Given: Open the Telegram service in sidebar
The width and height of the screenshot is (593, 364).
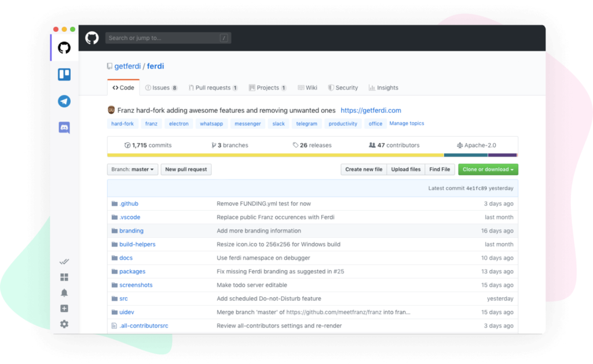Looking at the screenshot, I should pos(64,101).
